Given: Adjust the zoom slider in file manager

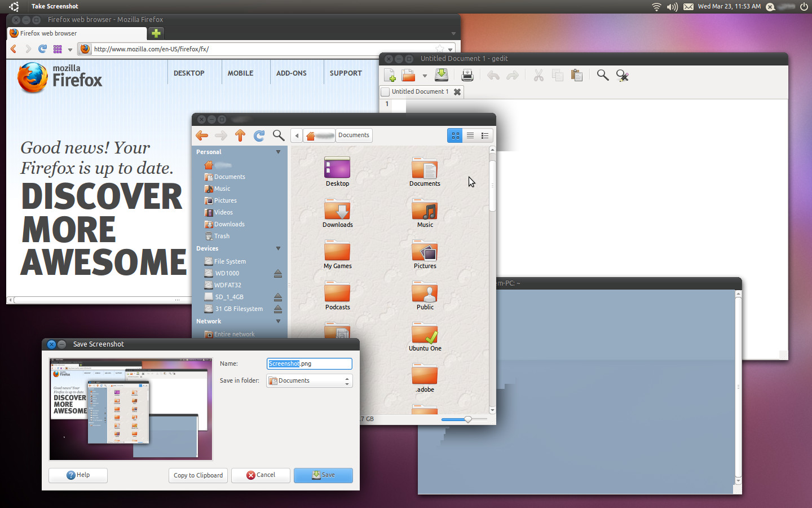Looking at the screenshot, I should point(467,419).
